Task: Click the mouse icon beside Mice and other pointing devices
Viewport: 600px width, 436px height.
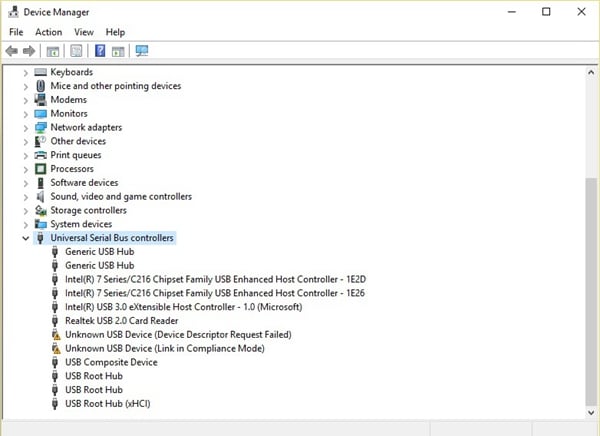Action: pyautogui.click(x=41, y=86)
